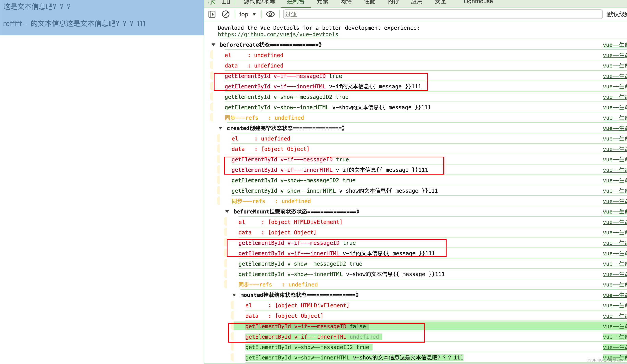Screen dimensions: 627x364
Task: Select the 性能 tab
Action: pos(369,2)
